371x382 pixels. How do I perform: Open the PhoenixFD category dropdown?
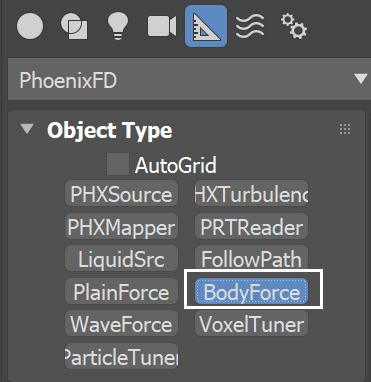pos(189,80)
